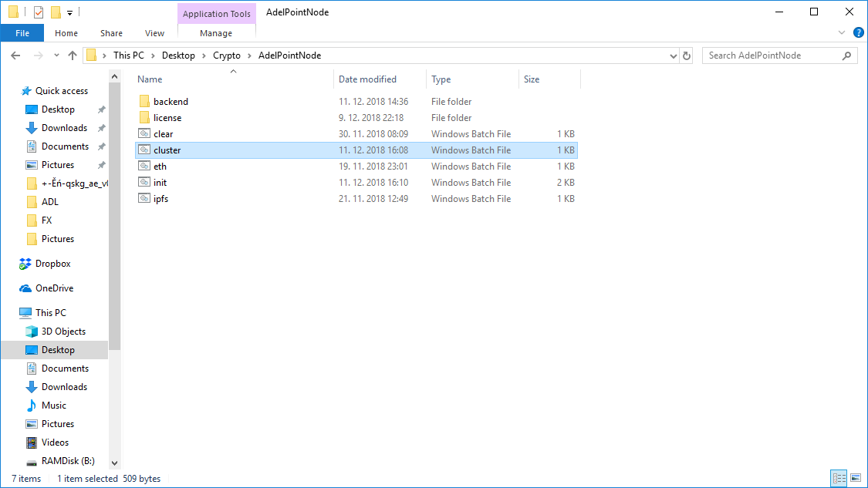Open the address bar history dropdown

click(x=673, y=56)
